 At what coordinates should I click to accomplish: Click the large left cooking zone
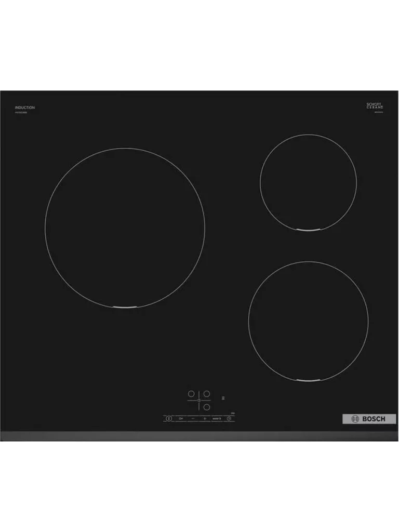tap(125, 228)
